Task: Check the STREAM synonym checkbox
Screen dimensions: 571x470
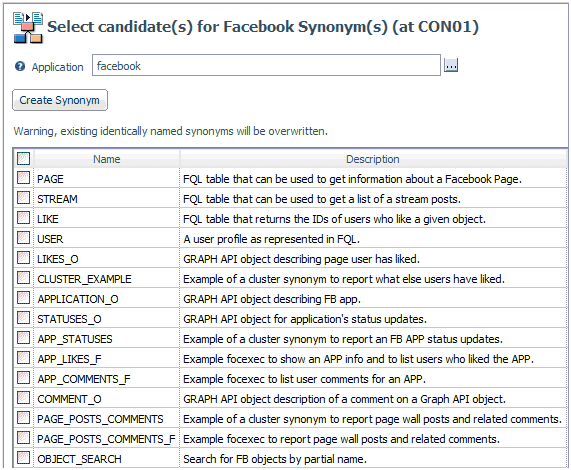Action: [23, 198]
